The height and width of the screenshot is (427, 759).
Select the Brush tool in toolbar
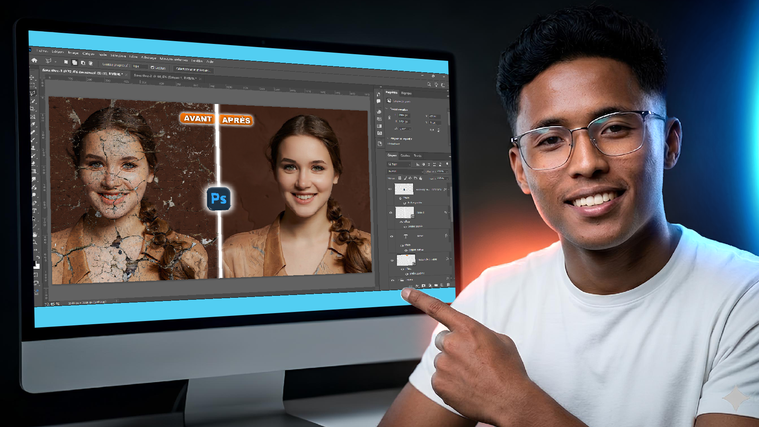tap(33, 140)
